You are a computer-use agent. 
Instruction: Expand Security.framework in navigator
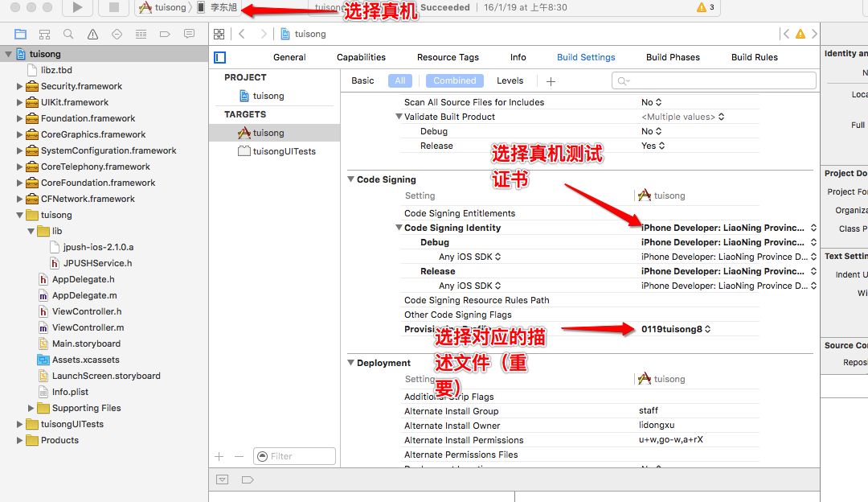point(19,86)
